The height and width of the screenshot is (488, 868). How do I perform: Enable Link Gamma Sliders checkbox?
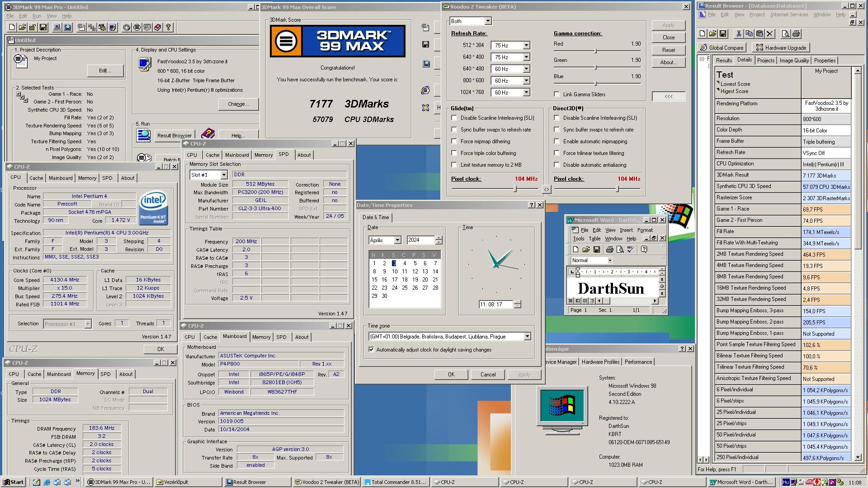pos(557,94)
